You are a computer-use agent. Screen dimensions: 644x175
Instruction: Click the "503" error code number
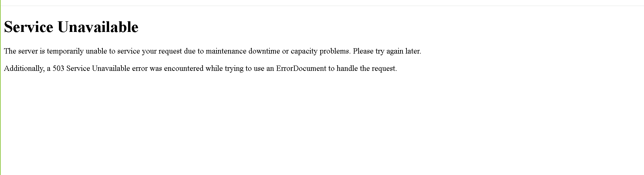tap(58, 69)
